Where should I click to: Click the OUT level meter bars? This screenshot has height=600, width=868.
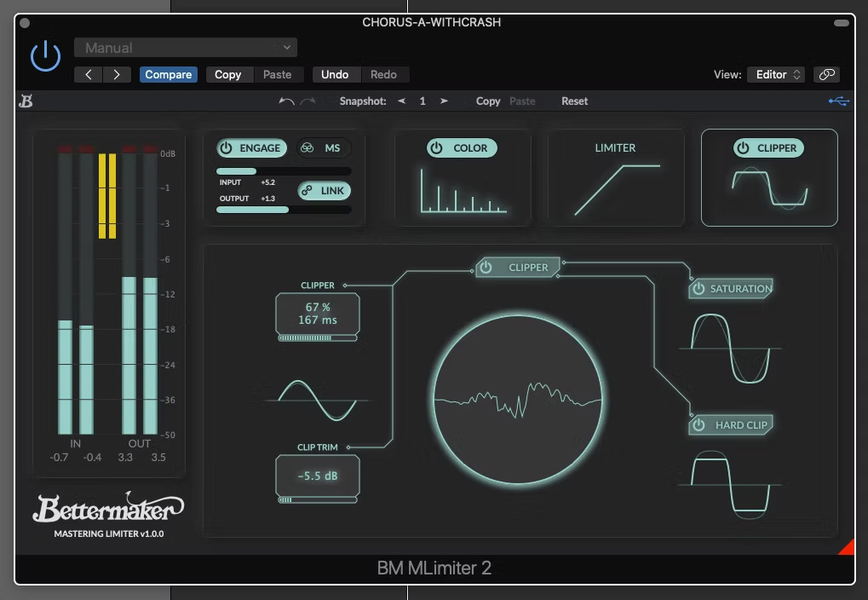tap(140, 291)
